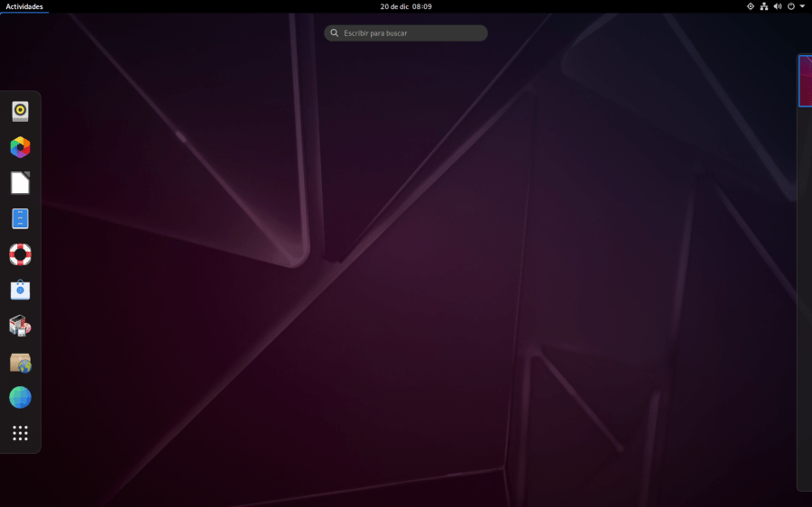The height and width of the screenshot is (507, 812).
Task: Focus the 'Escribir para buscar' search field
Action: pyautogui.click(x=406, y=33)
